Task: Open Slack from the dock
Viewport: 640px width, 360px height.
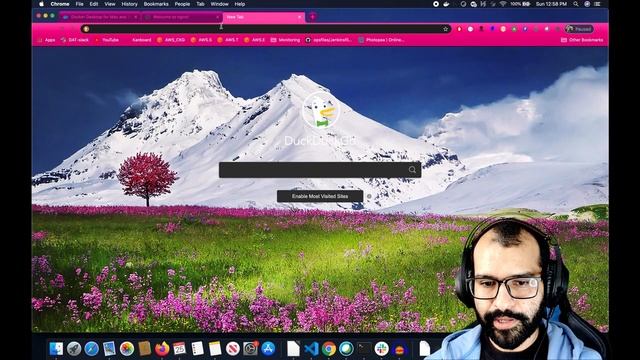Action: tap(382, 349)
